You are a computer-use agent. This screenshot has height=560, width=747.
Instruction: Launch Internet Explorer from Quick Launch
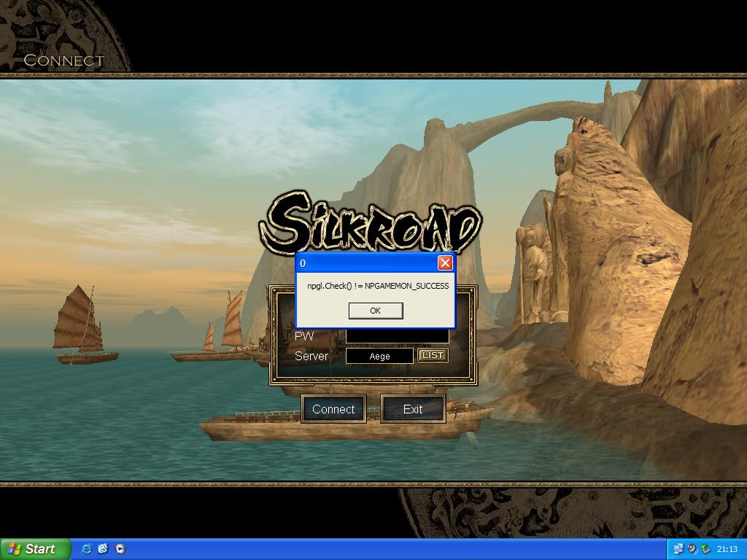86,549
